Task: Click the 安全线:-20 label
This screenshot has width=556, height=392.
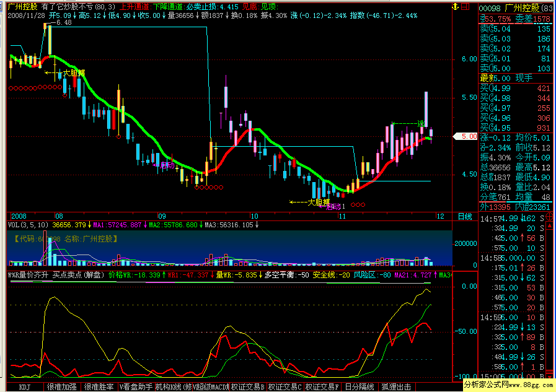Action: 331,275
